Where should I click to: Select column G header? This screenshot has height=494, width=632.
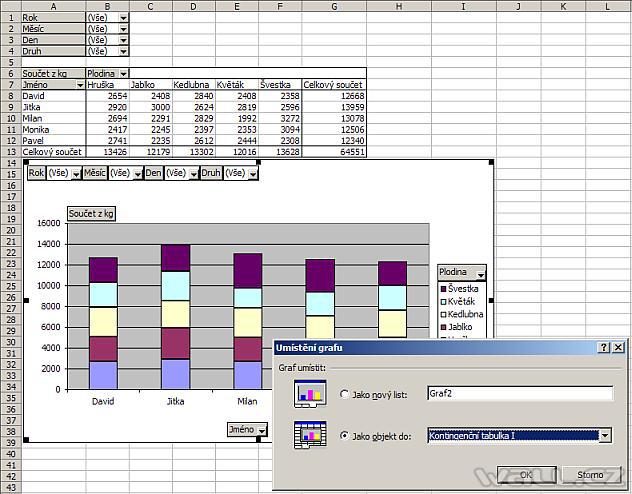(334, 6)
